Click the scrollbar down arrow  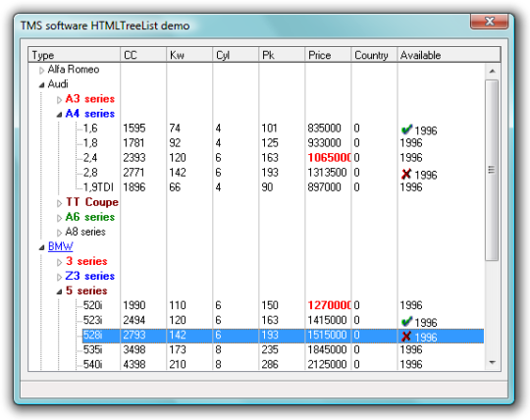point(492,362)
